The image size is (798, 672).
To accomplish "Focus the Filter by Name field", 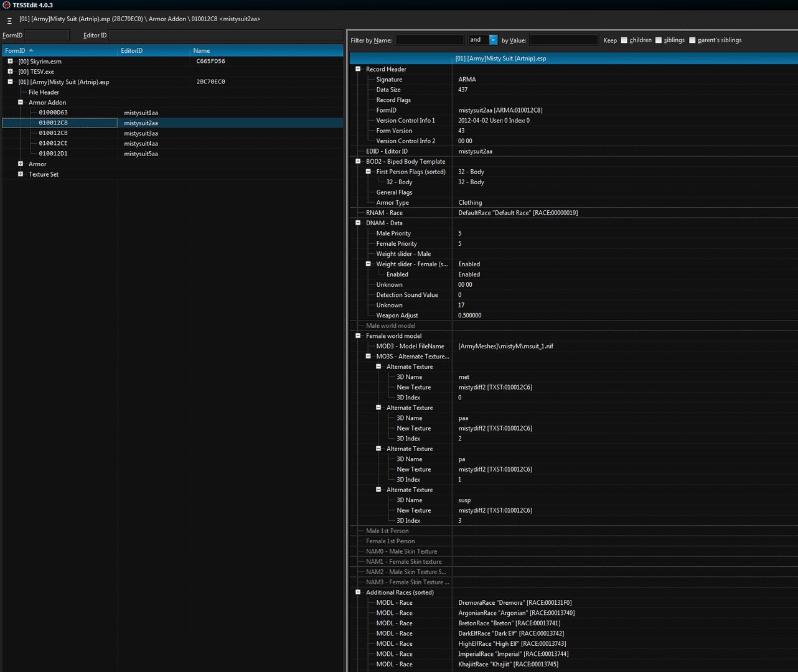I will pyautogui.click(x=430, y=40).
